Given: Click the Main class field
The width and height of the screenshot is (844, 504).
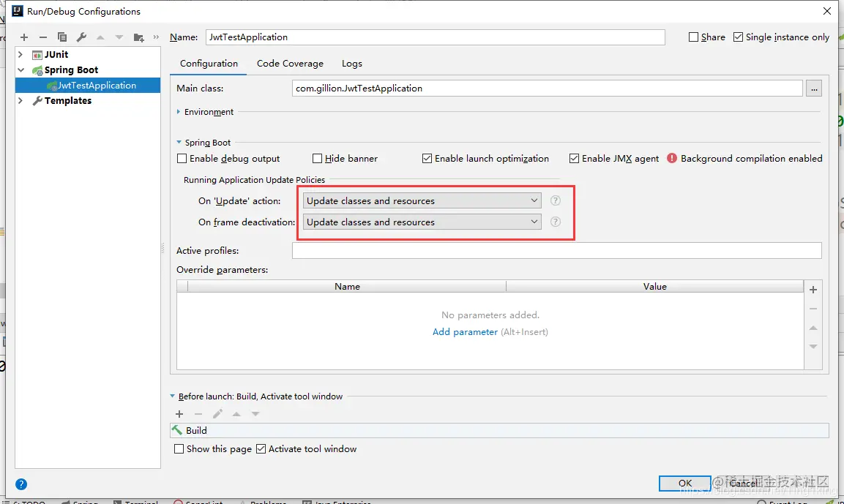Looking at the screenshot, I should click(x=547, y=89).
